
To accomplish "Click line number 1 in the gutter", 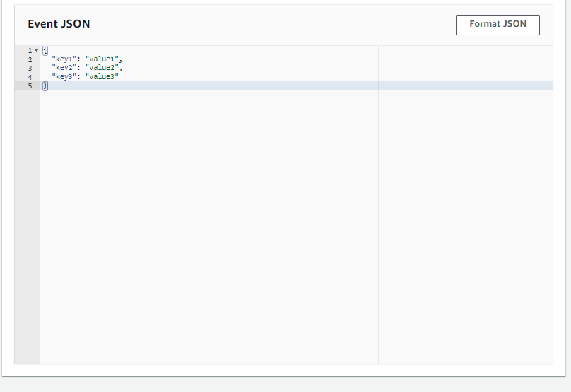I will pos(30,51).
